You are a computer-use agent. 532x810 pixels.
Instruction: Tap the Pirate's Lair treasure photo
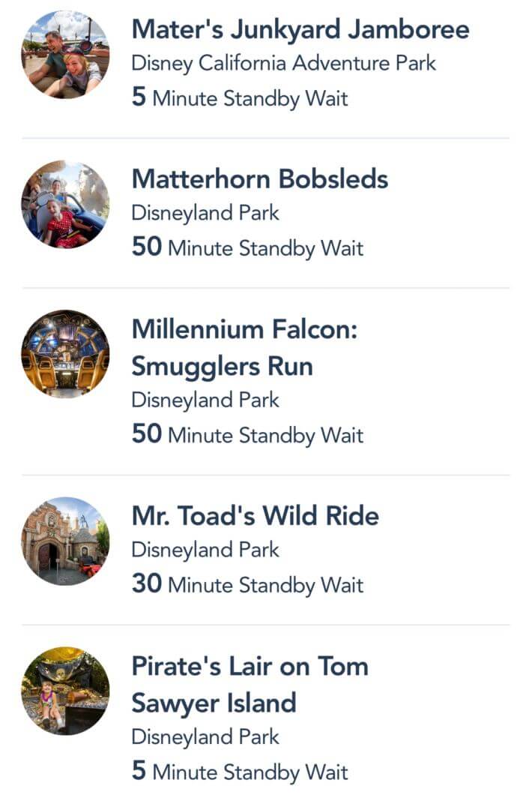pyautogui.click(x=65, y=691)
